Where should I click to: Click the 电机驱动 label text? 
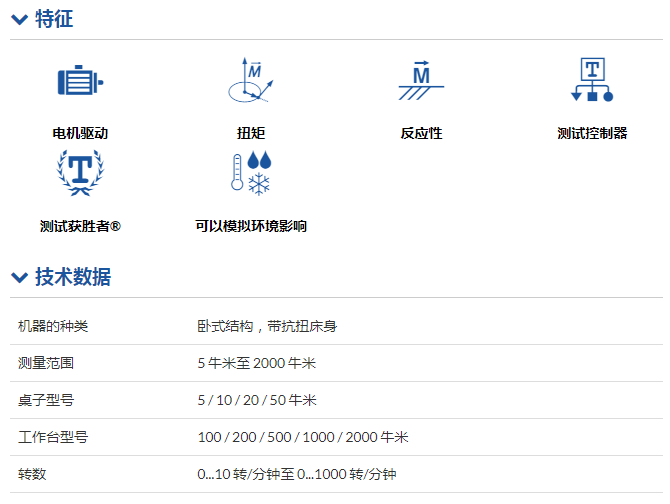coord(80,133)
